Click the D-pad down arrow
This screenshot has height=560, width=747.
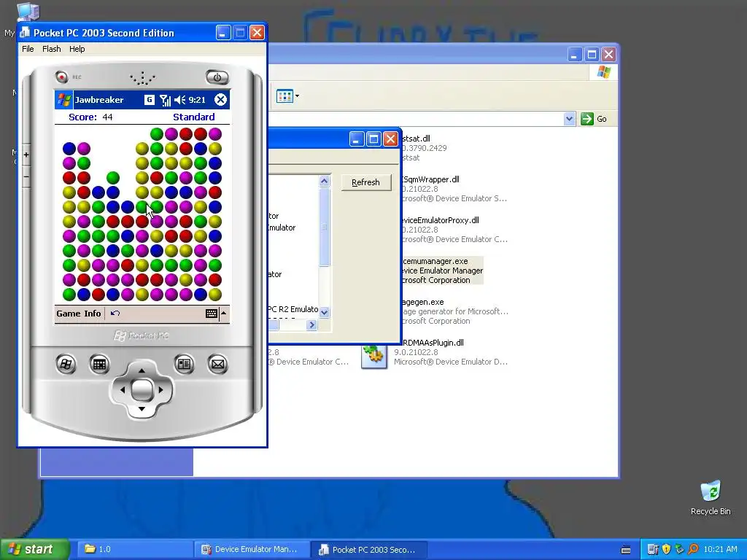pos(142,408)
